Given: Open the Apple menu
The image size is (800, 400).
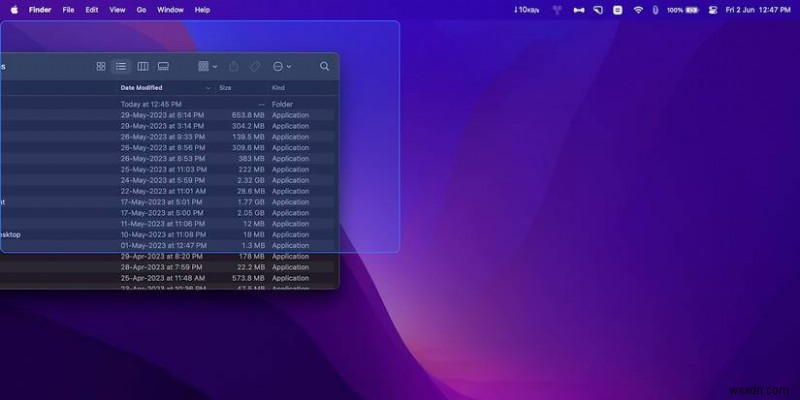Looking at the screenshot, I should (x=14, y=10).
